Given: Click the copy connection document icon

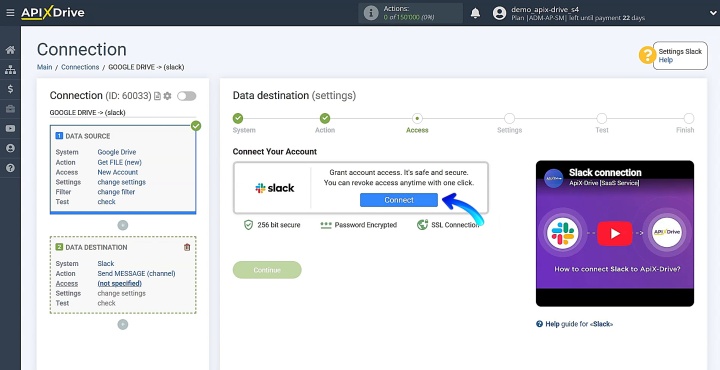Looking at the screenshot, I should click(158, 96).
